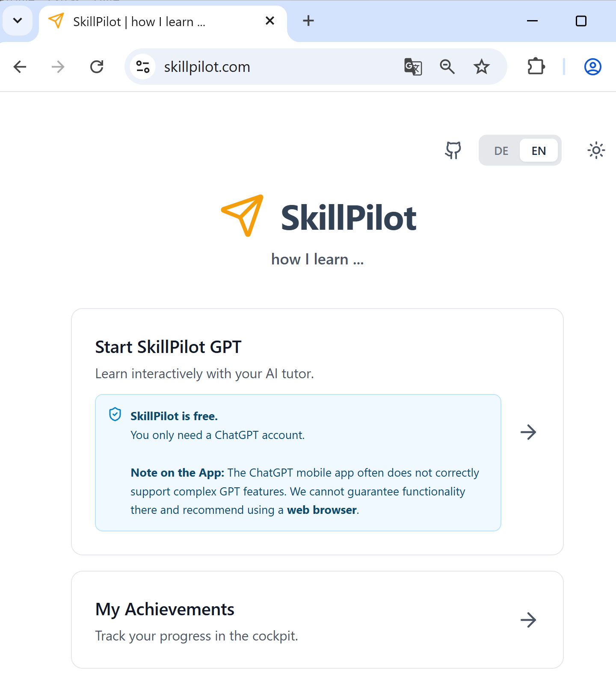Click 'You only need a ChatGPT account.'
The height and width of the screenshot is (676, 616).
217,435
